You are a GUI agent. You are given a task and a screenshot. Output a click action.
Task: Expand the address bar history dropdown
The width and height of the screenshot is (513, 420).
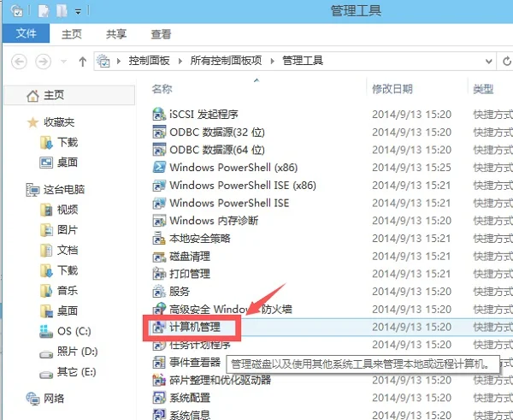(x=489, y=62)
